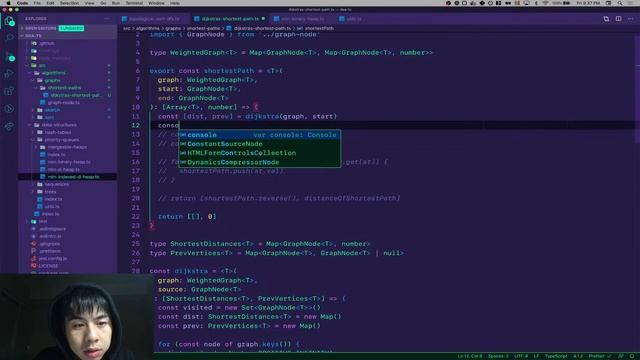Switch to the min-binary-heap.ts editor tab

[302, 19]
